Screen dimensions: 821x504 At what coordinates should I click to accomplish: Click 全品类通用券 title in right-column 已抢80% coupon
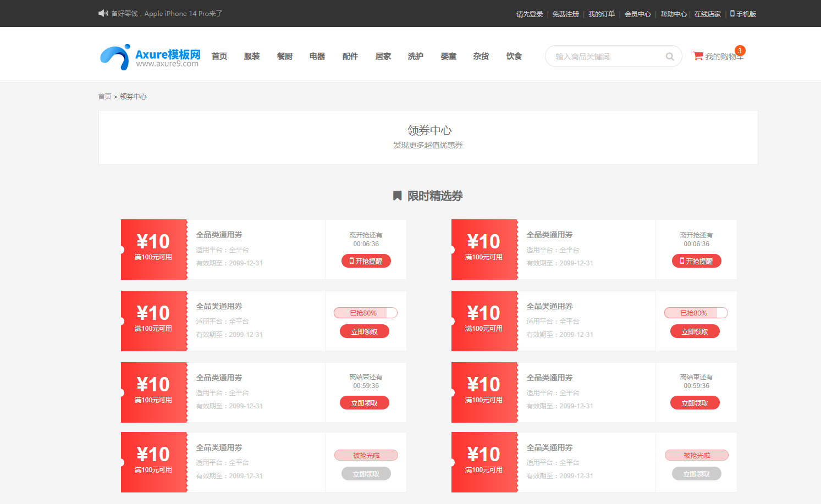[550, 306]
